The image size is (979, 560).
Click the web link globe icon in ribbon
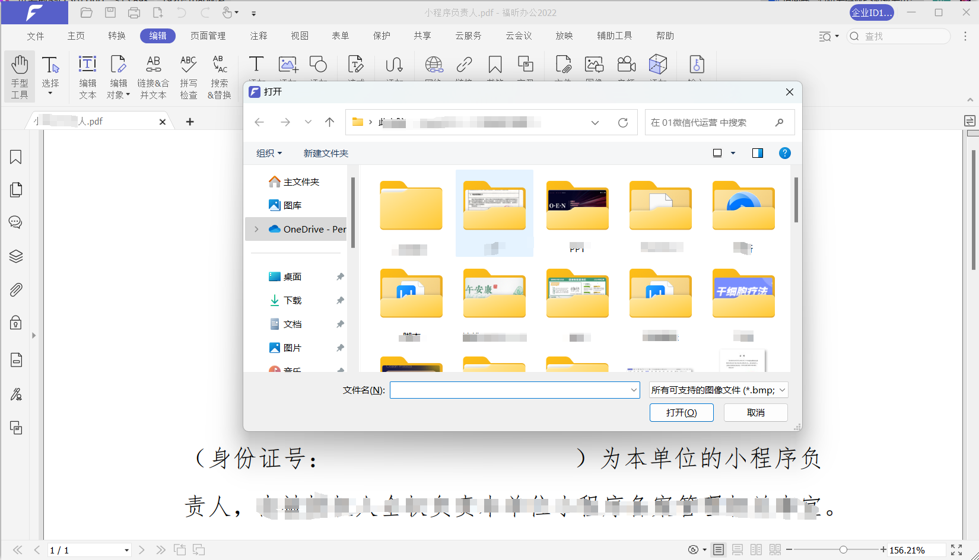[x=434, y=65]
